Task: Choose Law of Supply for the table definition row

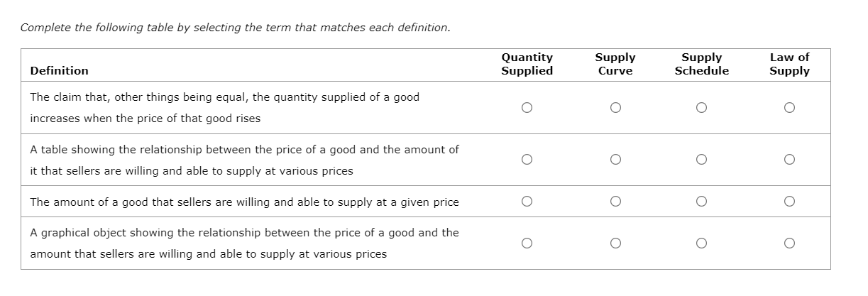Action: coord(789,160)
